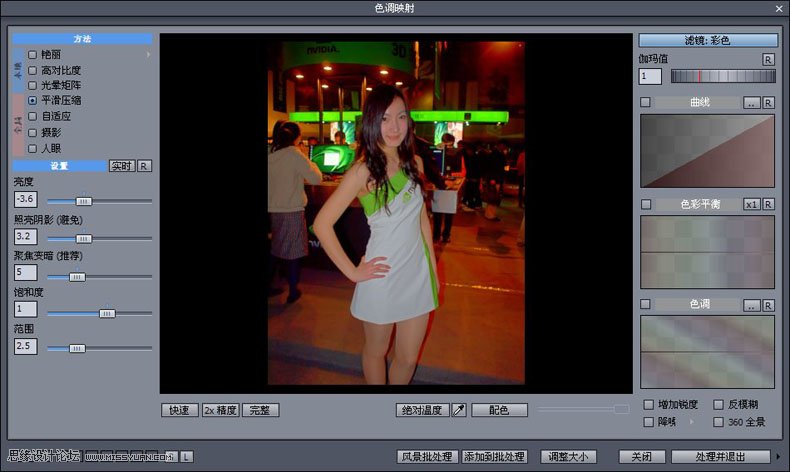Screen dimensions: 790x472
Task: Switch to the blue side tab in 方法
Action: (18, 69)
